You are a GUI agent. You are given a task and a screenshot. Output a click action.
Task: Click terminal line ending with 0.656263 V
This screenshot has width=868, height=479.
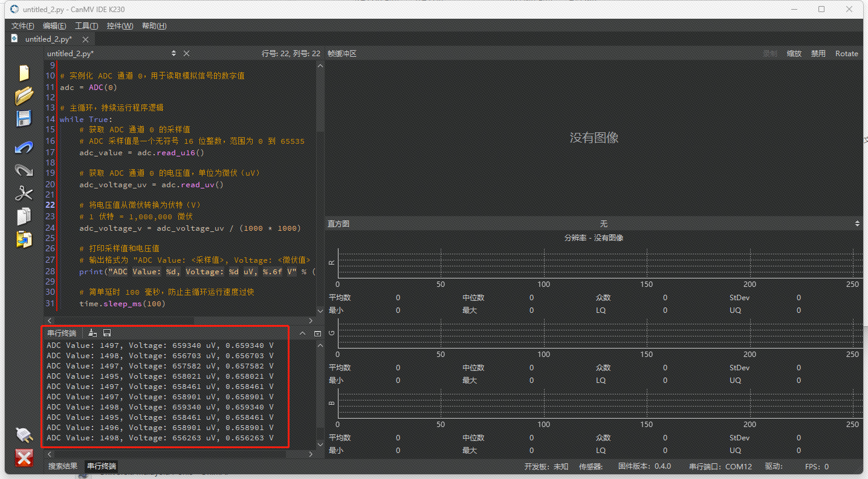pos(160,438)
